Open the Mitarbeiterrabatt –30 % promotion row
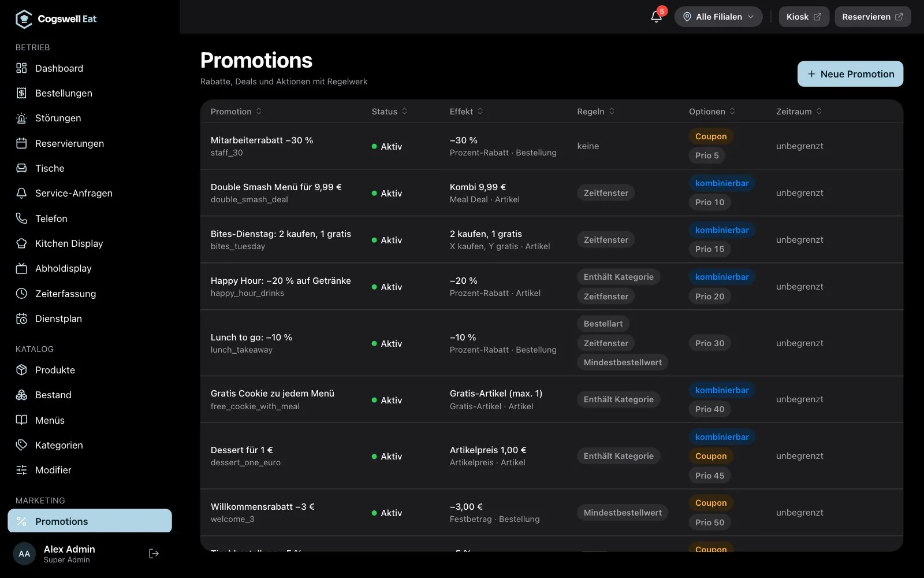This screenshot has height=578, width=924. tap(552, 146)
